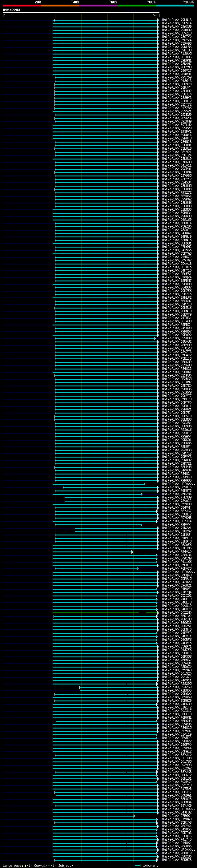Click the orange ~40% identity legend segment
Screen dimensions: 197x868
60,6
